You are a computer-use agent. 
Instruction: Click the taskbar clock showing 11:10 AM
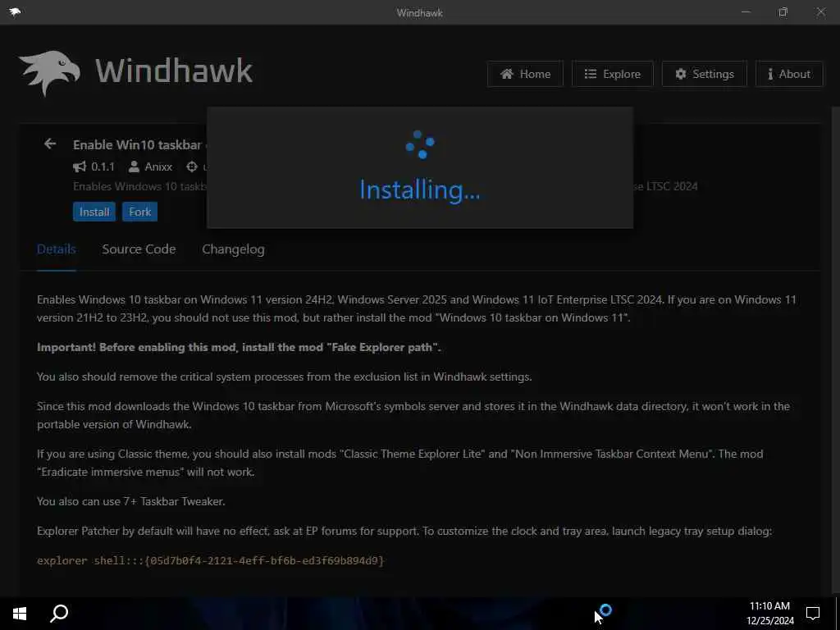[769, 614]
